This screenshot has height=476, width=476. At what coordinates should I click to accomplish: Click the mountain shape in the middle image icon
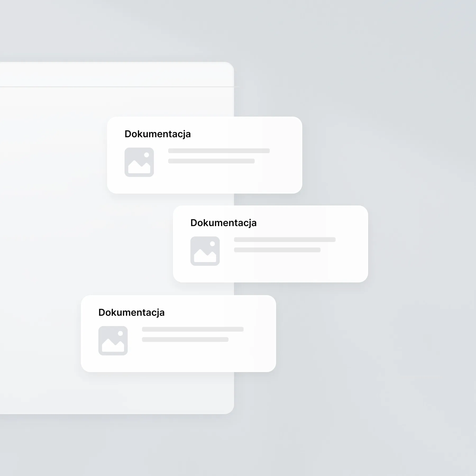(x=205, y=255)
